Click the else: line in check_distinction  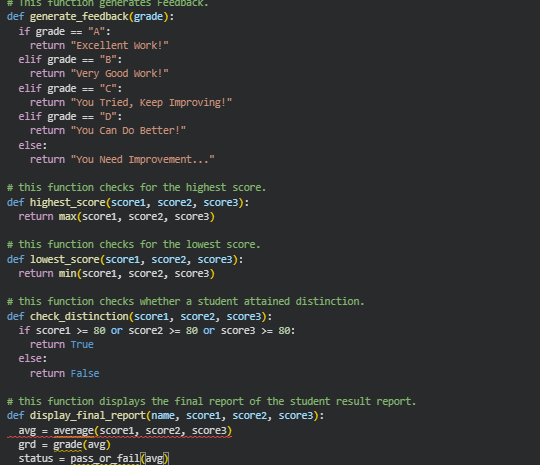click(x=33, y=359)
